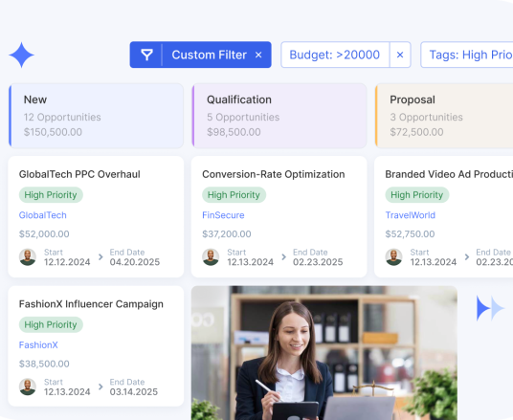The width and height of the screenshot is (513, 420).
Task: Follow the TravelWorld company link
Action: [411, 215]
